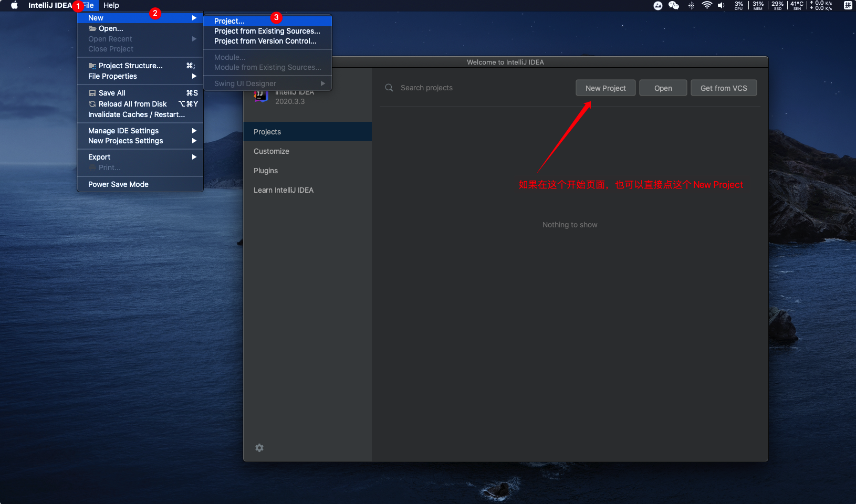Select Reload All from Disk entry
The height and width of the screenshot is (504, 856).
pos(140,104)
